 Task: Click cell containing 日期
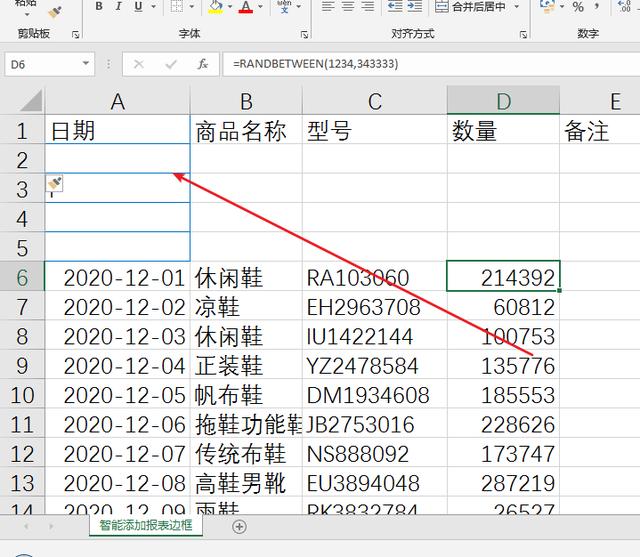click(x=118, y=131)
